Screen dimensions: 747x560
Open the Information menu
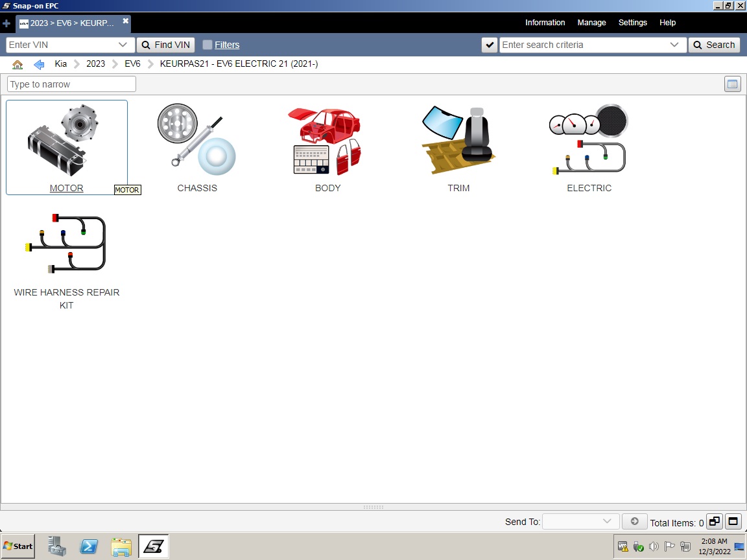pyautogui.click(x=545, y=23)
